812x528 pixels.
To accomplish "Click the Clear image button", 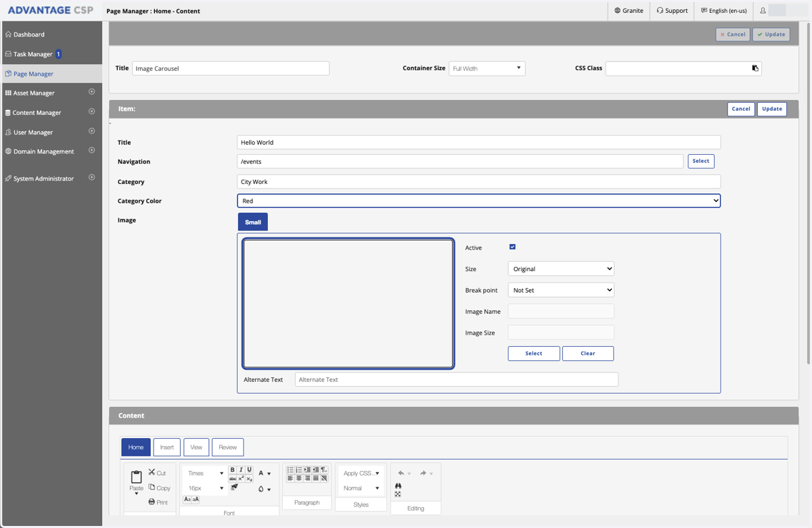I will pyautogui.click(x=588, y=353).
